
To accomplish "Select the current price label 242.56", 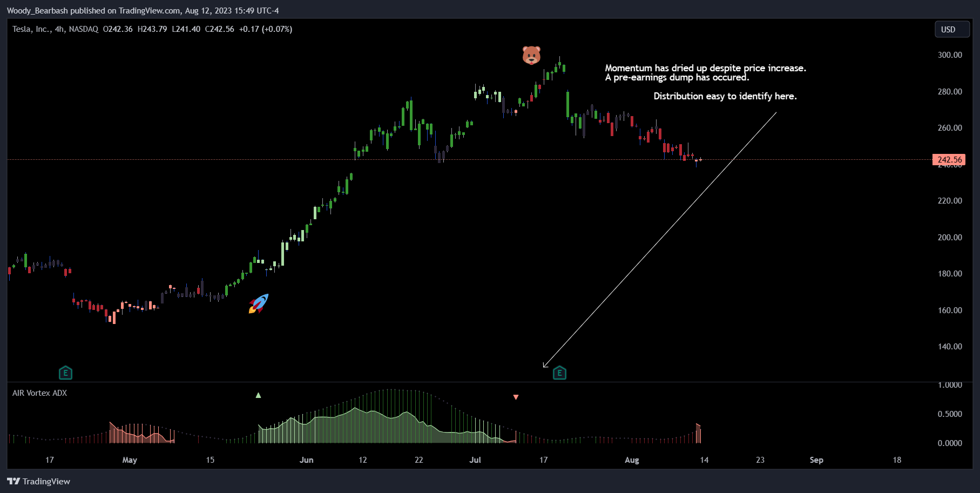I will [949, 159].
